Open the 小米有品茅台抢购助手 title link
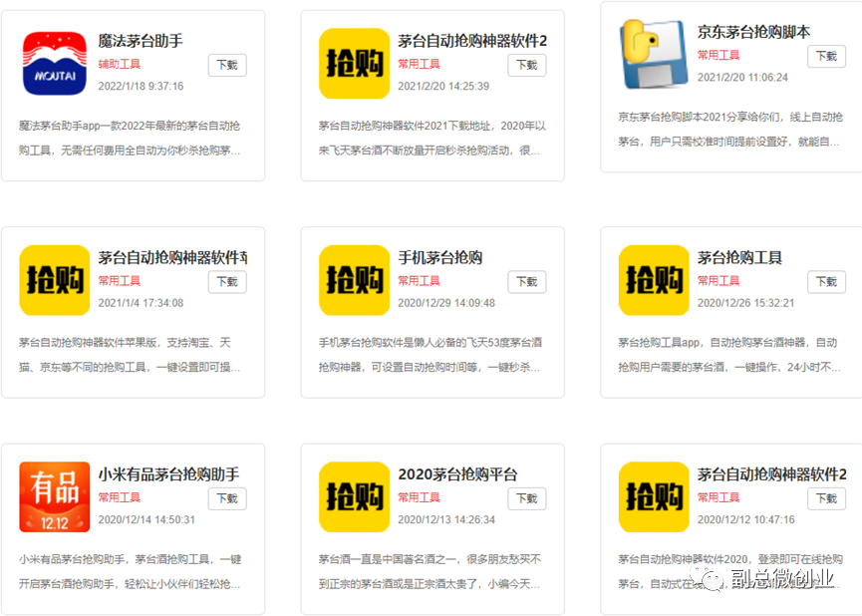This screenshot has height=616, width=862. click(168, 474)
